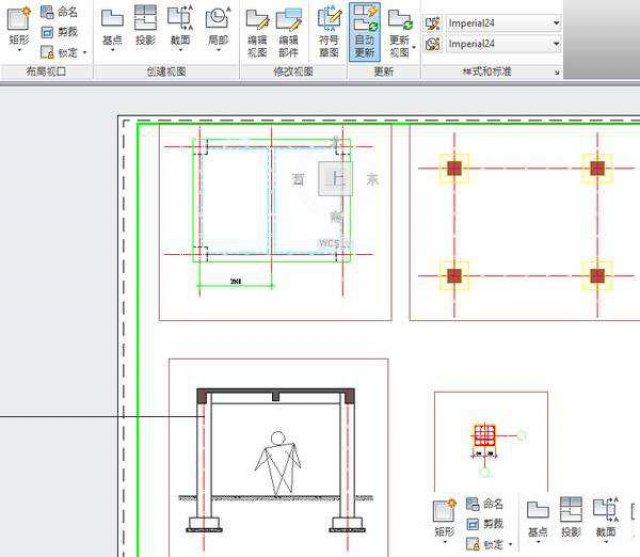Click the 矩形 rectangular viewport tool in top ribbon
The height and width of the screenshot is (557, 640).
19,26
